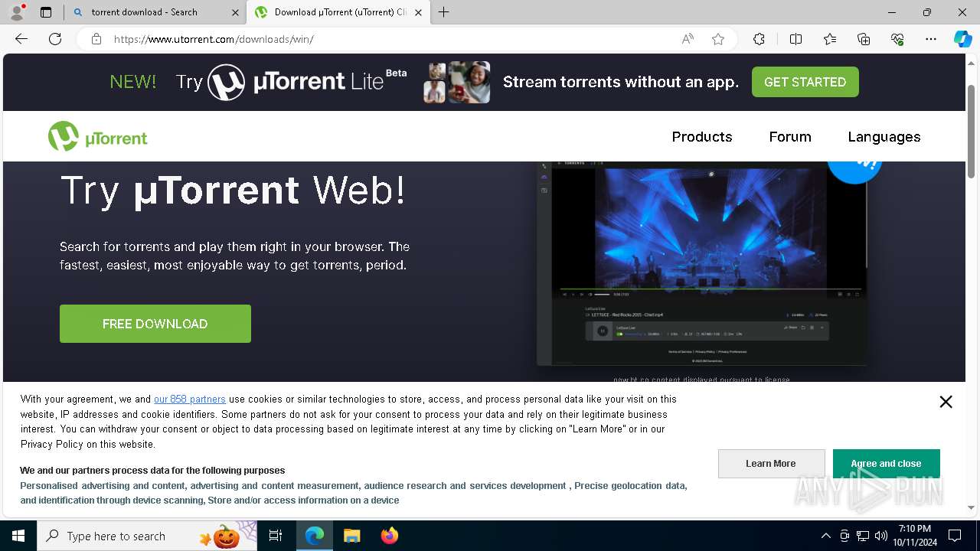Click the FREE DOWNLOAD button
The image size is (980, 551).
tap(155, 324)
